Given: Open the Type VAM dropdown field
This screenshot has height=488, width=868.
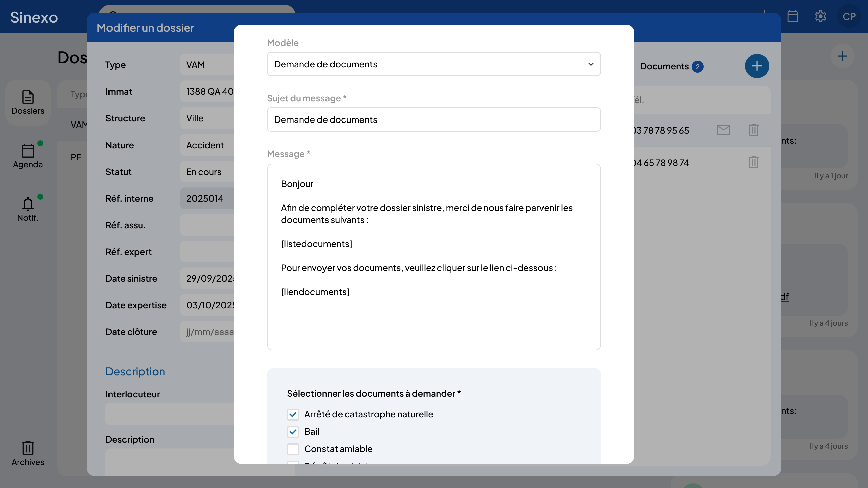Looking at the screenshot, I should 207,65.
